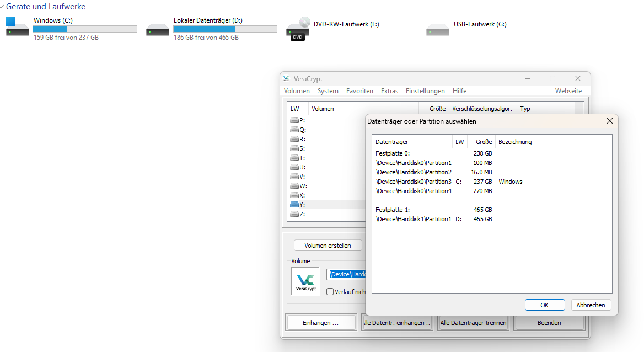Open the Volumen menu

pos(297,91)
